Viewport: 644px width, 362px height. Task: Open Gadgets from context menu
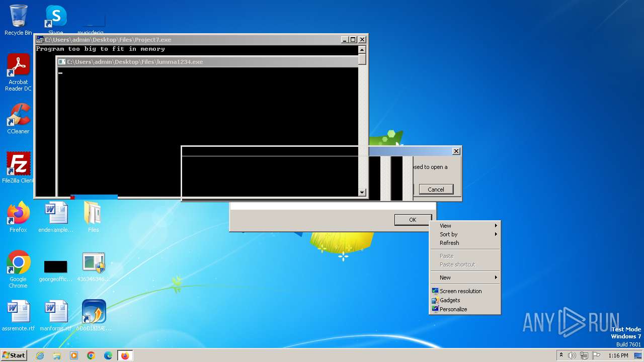click(465, 300)
